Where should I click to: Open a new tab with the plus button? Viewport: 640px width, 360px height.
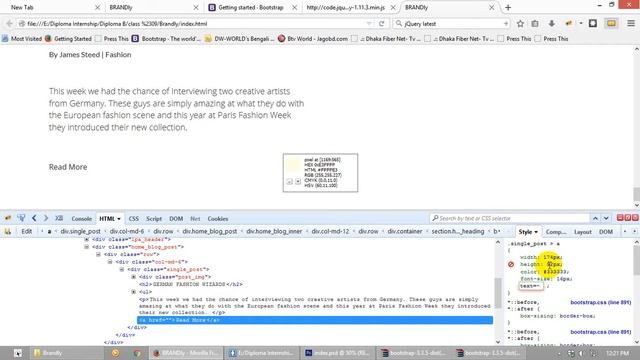[x=508, y=7]
